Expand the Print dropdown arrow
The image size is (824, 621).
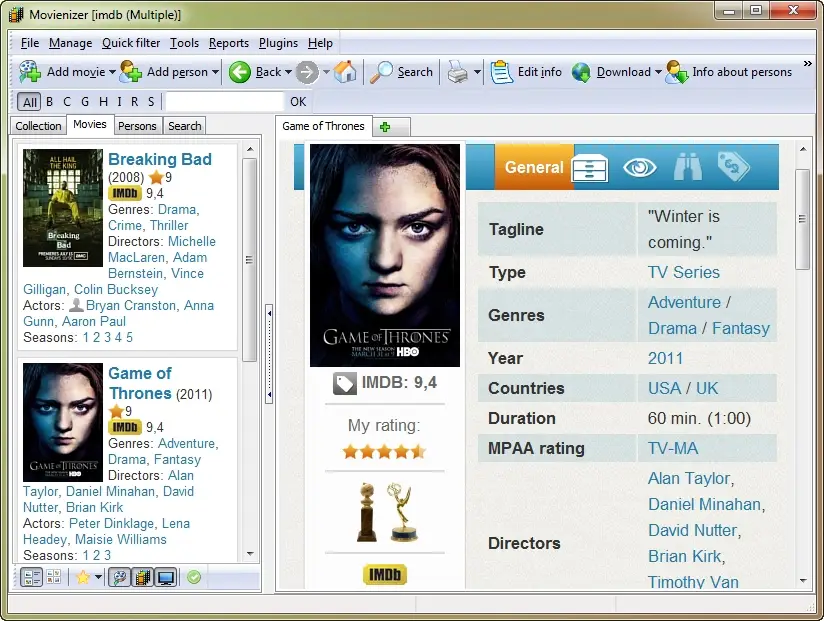(x=477, y=72)
